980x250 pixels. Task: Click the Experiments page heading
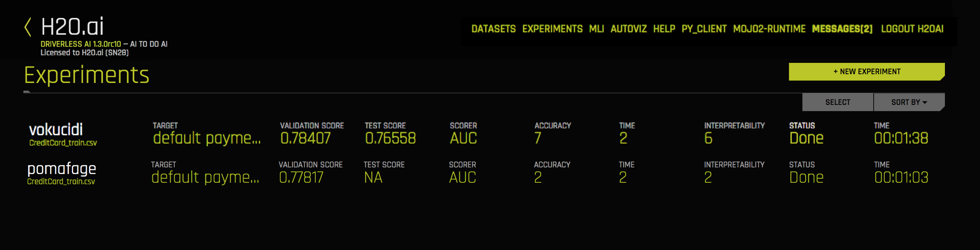click(x=86, y=75)
